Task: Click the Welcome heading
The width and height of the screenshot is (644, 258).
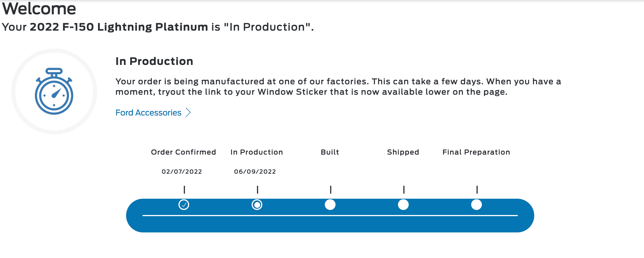Action: [x=39, y=8]
